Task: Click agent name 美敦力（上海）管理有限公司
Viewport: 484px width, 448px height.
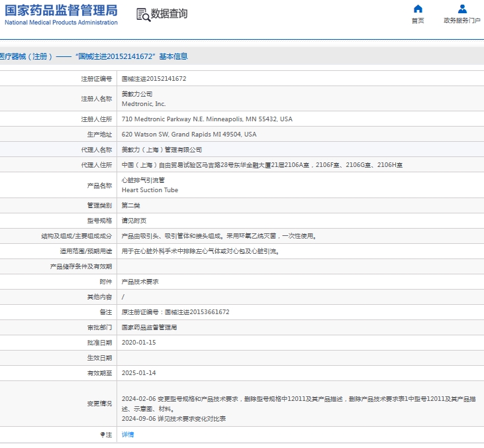Action: point(162,150)
